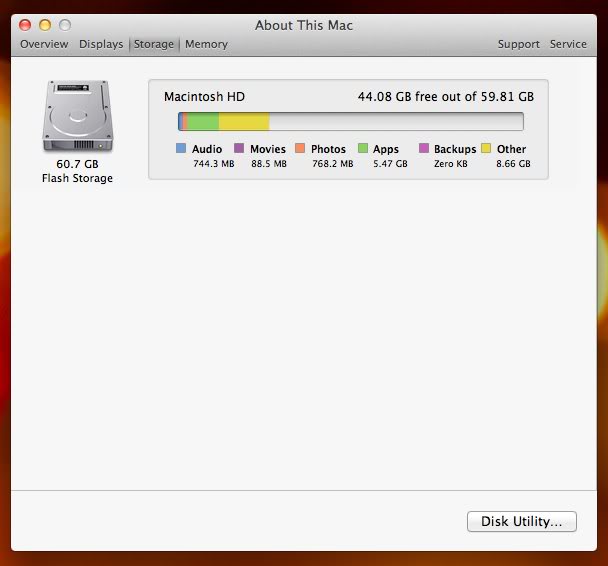Click the "Audio" legend label
Image resolution: width=608 pixels, height=566 pixels.
pos(207,149)
